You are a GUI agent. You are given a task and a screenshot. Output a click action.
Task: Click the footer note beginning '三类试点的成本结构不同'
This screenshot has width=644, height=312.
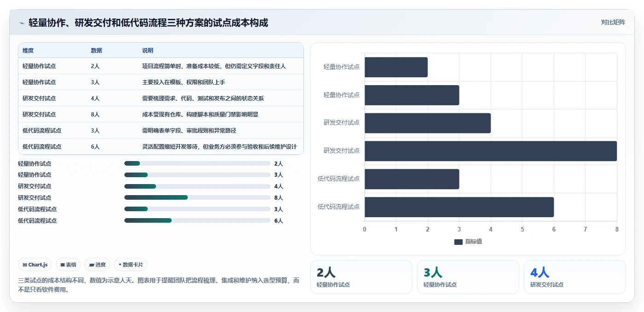point(159,285)
